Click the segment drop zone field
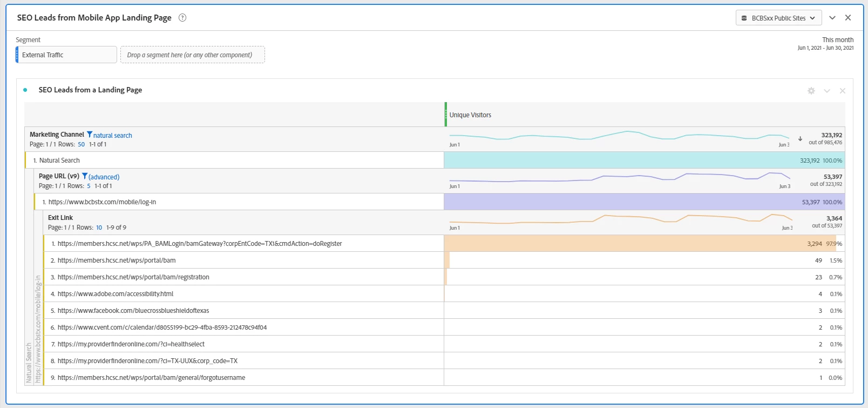This screenshot has width=868, height=408. click(x=192, y=55)
